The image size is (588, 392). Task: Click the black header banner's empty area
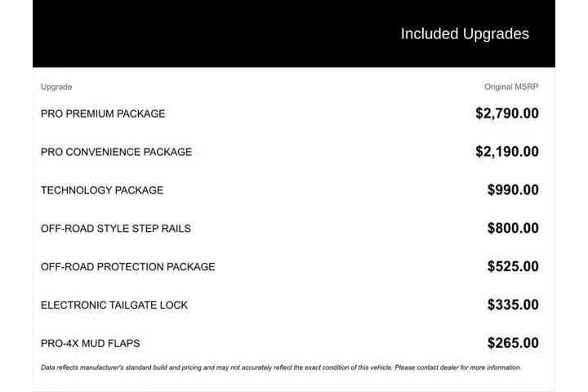(x=204, y=33)
